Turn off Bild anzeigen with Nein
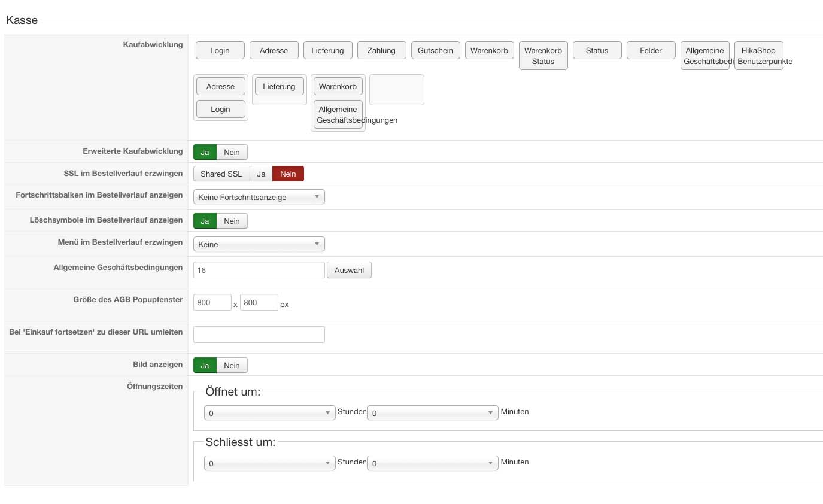Image resolution: width=823 pixels, height=504 pixels. pos(232,365)
